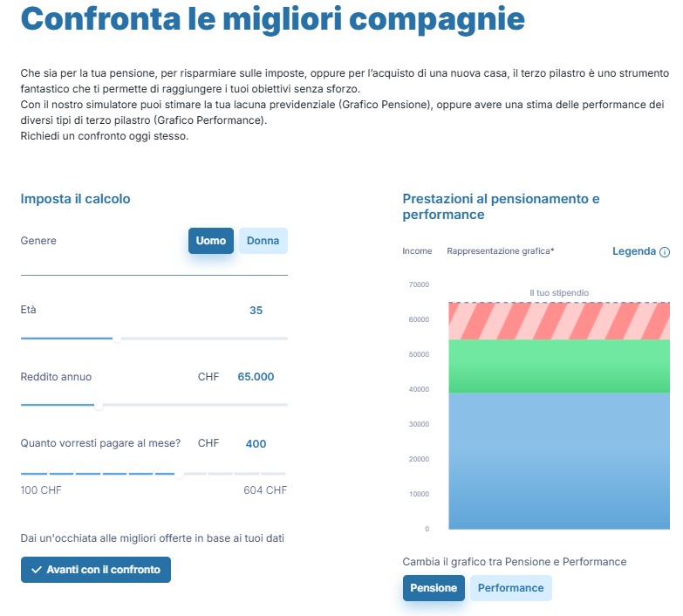Click the "Il tuo stipendio" chart label

point(559,293)
